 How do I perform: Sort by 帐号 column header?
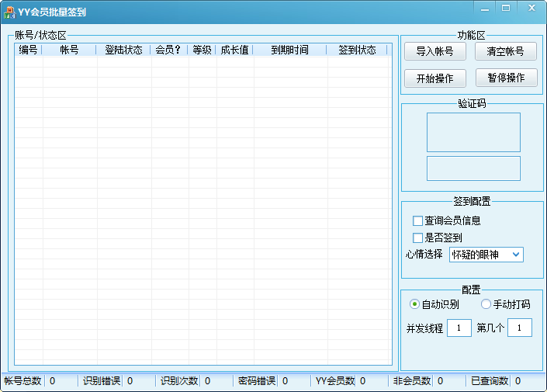coord(69,50)
